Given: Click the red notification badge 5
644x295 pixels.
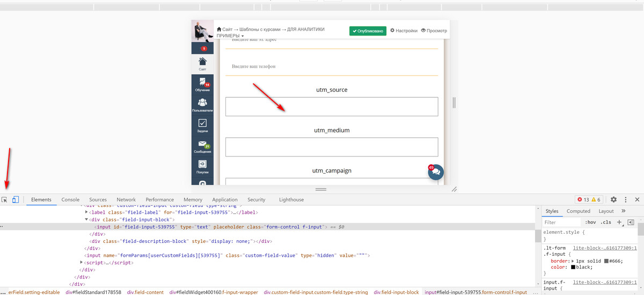Looking at the screenshot, I should tap(204, 48).
